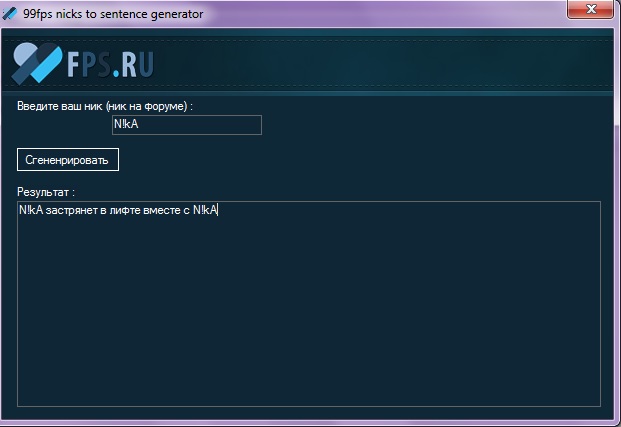
Task: Click the window title '99fps nicks to sentence generator'
Action: click(113, 14)
